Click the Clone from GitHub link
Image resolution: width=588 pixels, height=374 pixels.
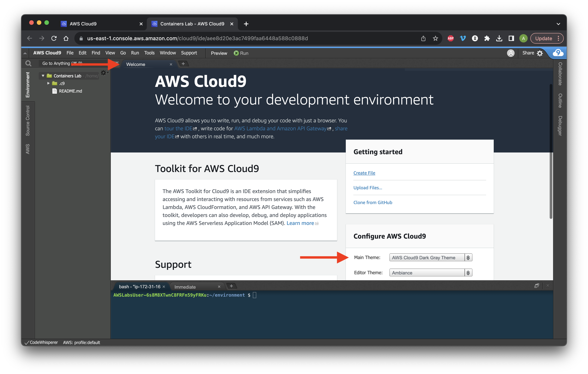pos(373,202)
